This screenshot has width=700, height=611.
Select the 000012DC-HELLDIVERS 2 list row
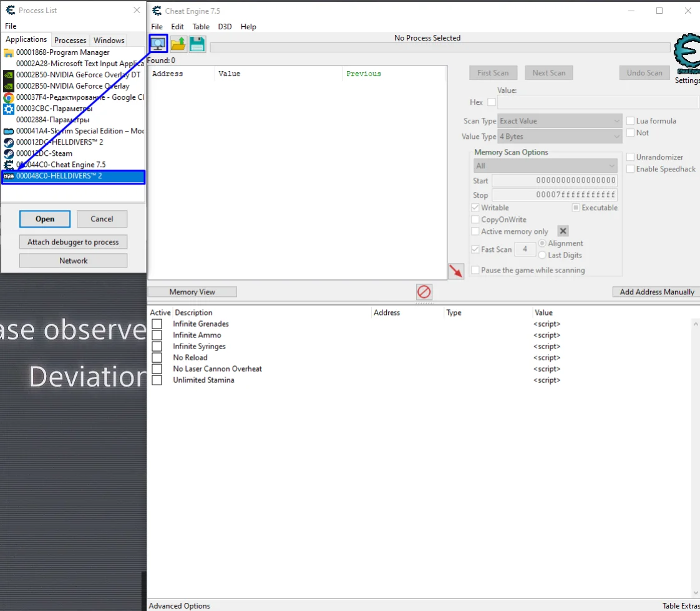(73, 142)
